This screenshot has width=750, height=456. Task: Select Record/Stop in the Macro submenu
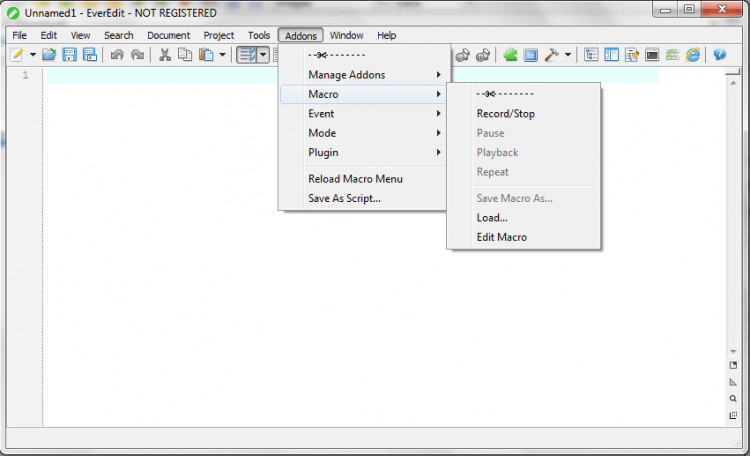(x=505, y=114)
